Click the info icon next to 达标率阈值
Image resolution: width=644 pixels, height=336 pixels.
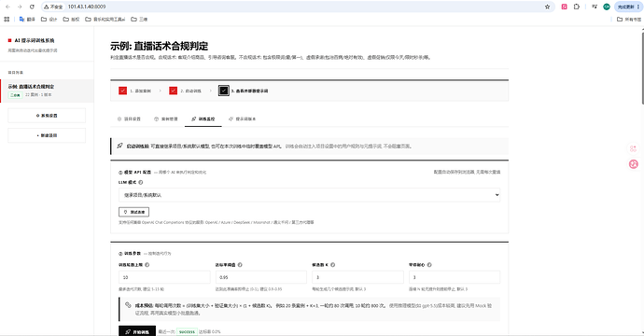tap(240, 265)
